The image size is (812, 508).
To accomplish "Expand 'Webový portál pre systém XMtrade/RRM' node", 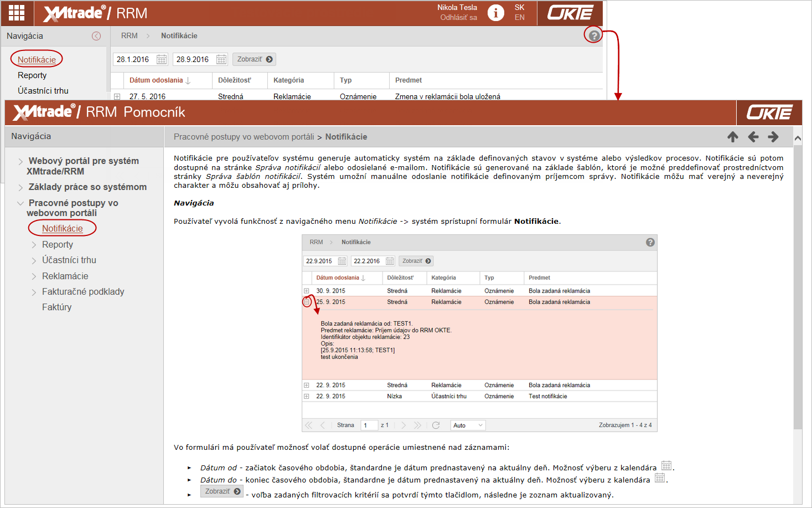I will pos(20,162).
